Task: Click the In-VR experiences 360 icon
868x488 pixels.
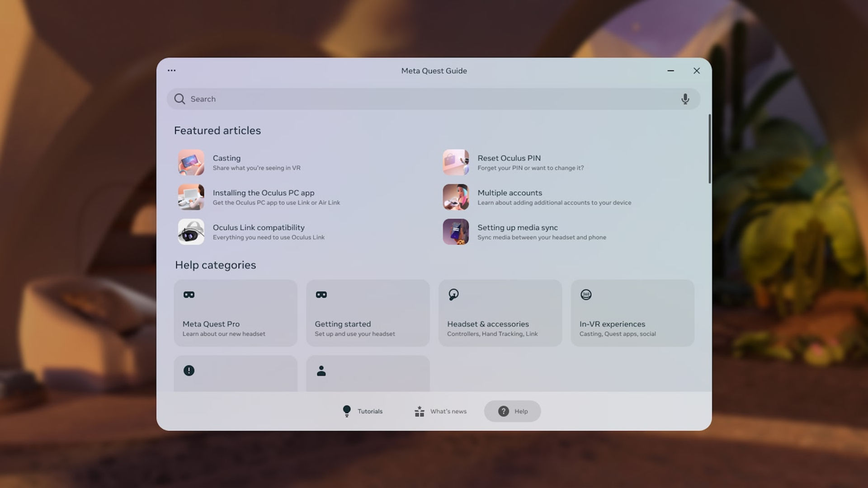Action: pyautogui.click(x=586, y=295)
